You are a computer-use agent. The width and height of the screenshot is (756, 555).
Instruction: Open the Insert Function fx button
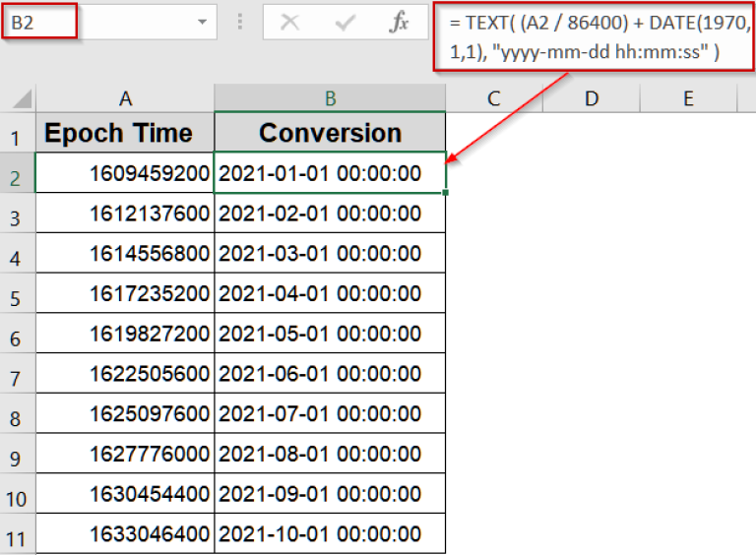coord(399,22)
